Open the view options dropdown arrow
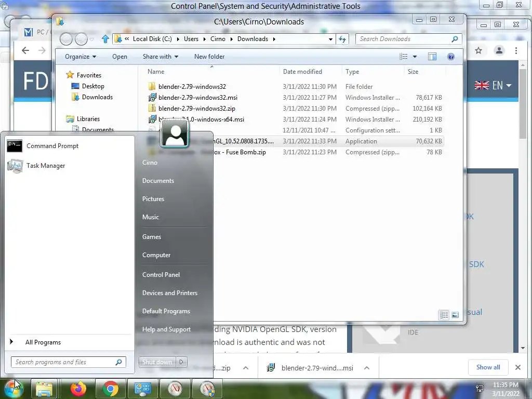The width and height of the screenshot is (532, 399). coord(415,57)
